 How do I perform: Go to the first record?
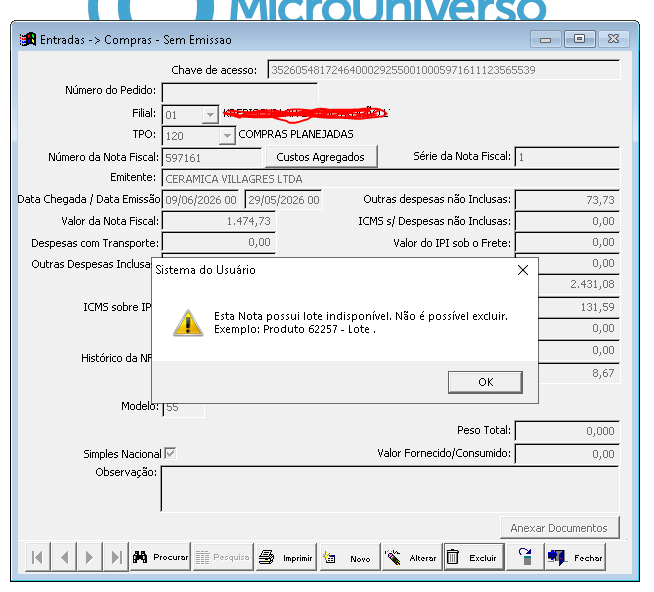point(38,557)
